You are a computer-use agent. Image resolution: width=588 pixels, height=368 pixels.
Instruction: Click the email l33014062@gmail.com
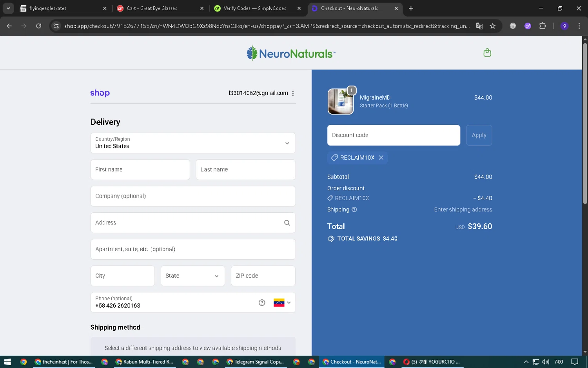[258, 93]
